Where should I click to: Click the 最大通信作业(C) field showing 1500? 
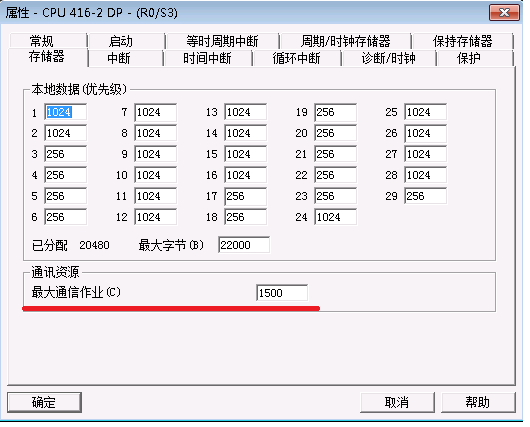pyautogui.click(x=282, y=293)
